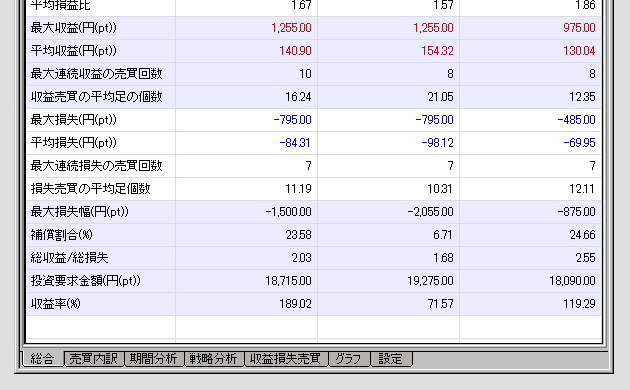The width and height of the screenshot is (630, 390).
Task: Click the -84.31 average loss value
Action: (295, 143)
